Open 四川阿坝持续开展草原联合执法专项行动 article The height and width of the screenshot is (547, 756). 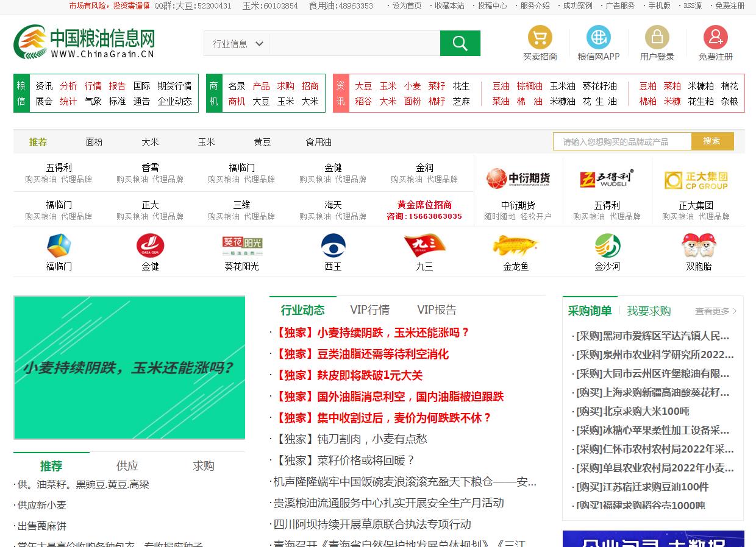coord(372,524)
